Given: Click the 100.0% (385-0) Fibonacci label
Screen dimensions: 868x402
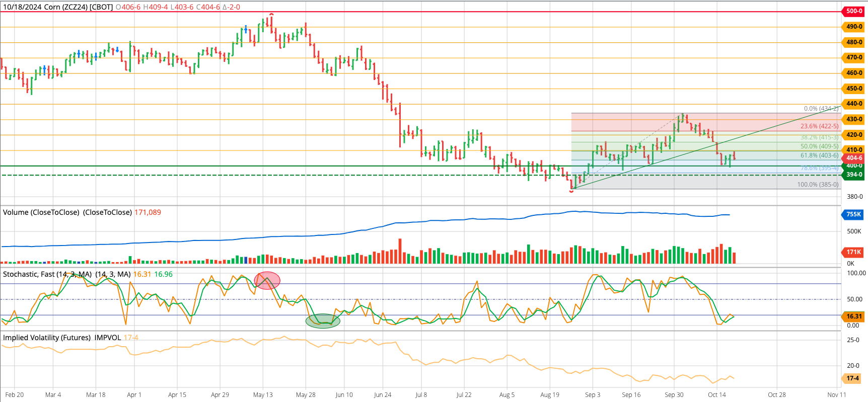Looking at the screenshot, I should [818, 185].
